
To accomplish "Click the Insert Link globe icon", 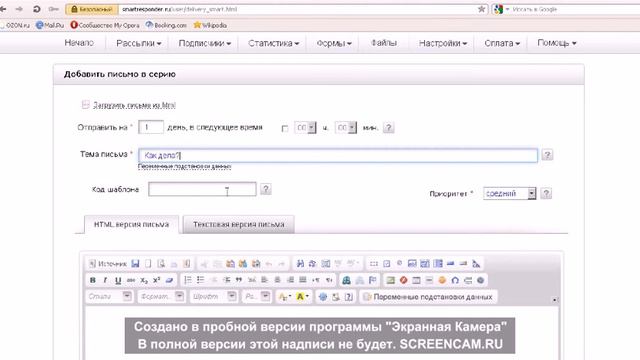I will click(x=347, y=280).
